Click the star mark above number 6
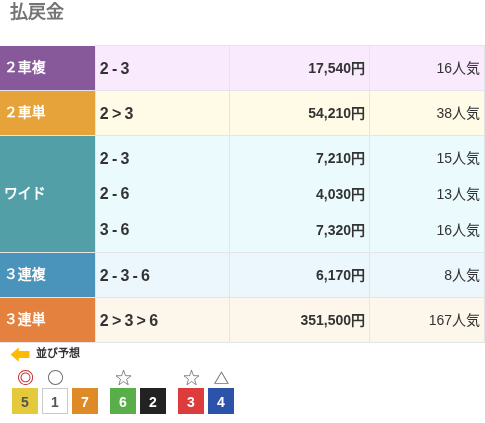The height and width of the screenshot is (423, 485). [x=123, y=378]
